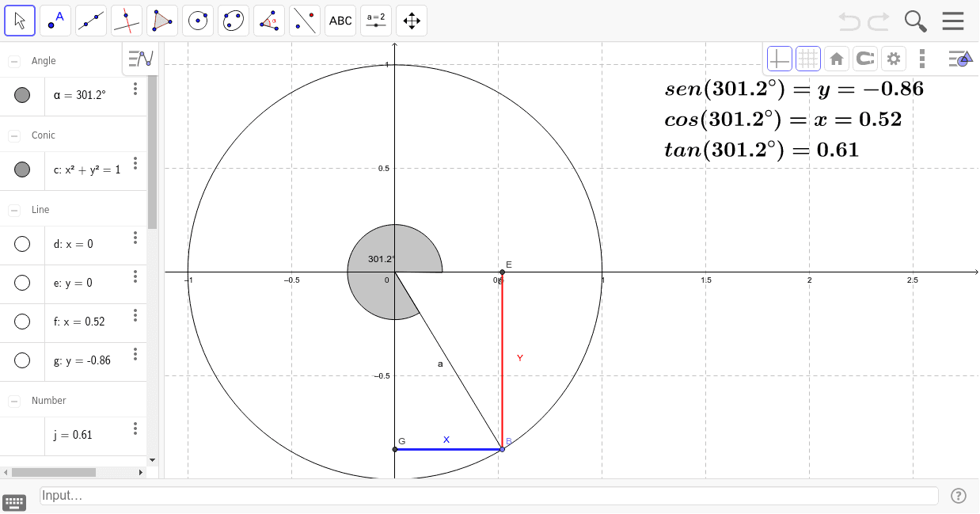The image size is (980, 514).
Task: Click point G on the y-axis
Action: tap(395, 449)
